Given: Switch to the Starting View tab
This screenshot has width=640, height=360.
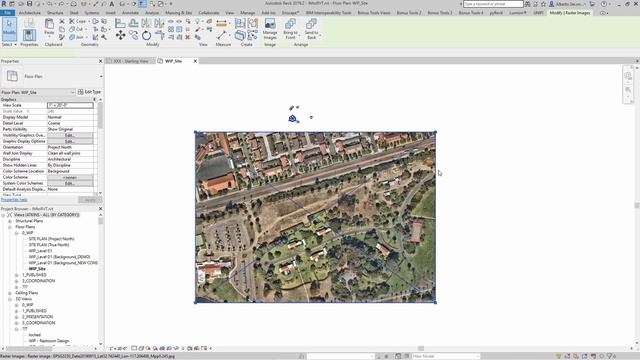Looking at the screenshot, I should pos(131,61).
